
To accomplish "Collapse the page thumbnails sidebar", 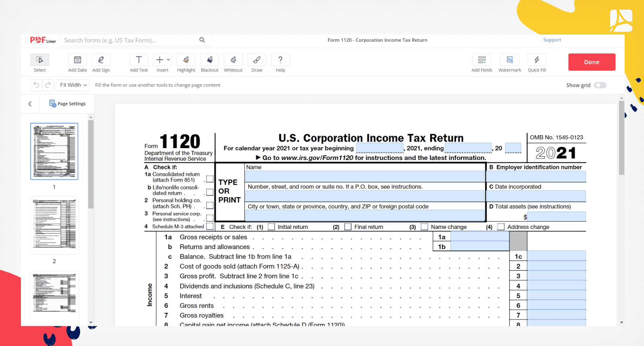I will click(x=30, y=104).
